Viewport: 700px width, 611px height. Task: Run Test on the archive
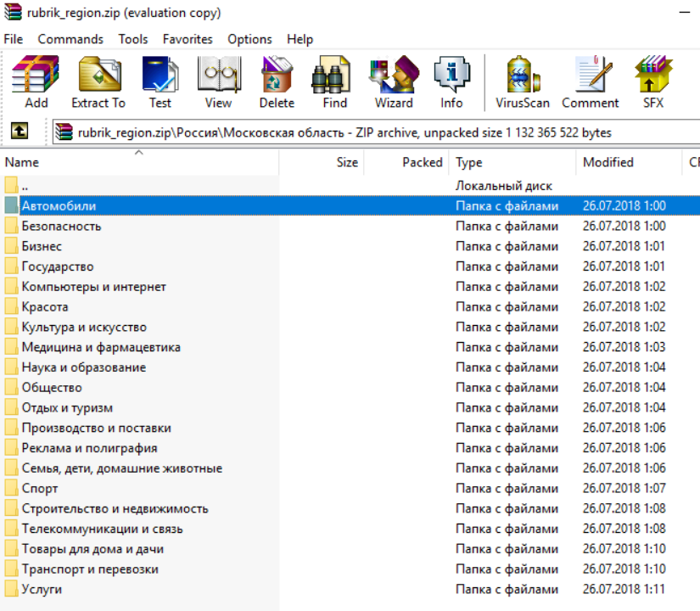[160, 82]
